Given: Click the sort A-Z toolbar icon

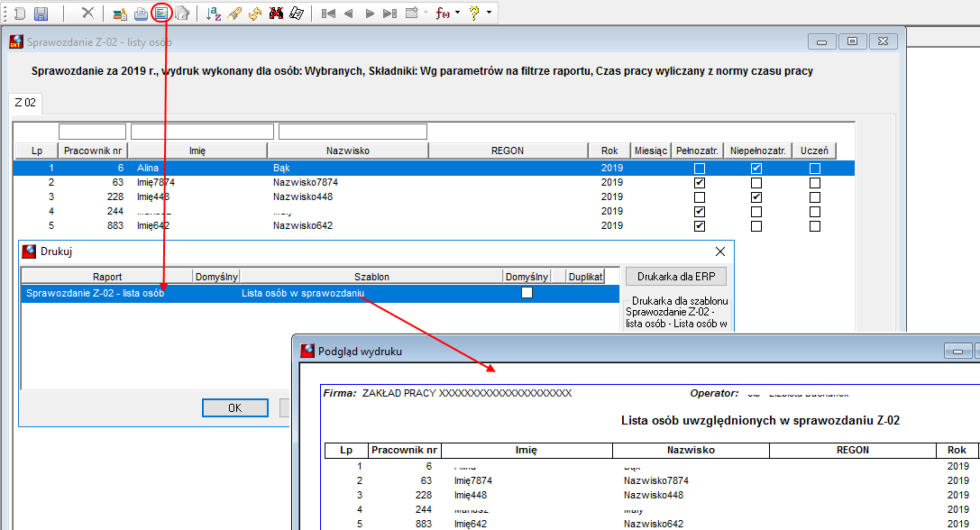Looking at the screenshot, I should [x=214, y=14].
